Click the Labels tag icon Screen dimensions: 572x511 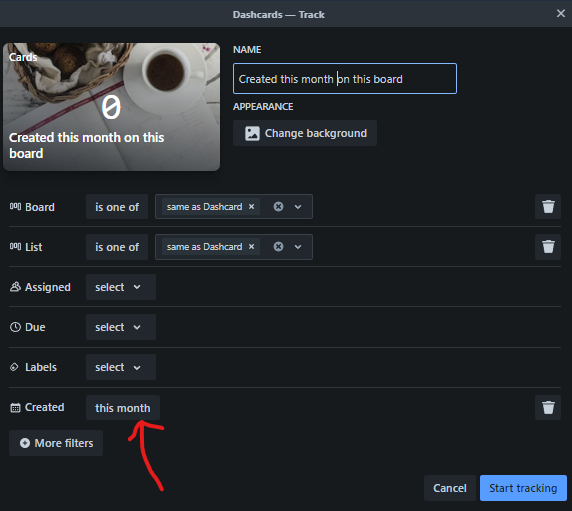click(14, 367)
